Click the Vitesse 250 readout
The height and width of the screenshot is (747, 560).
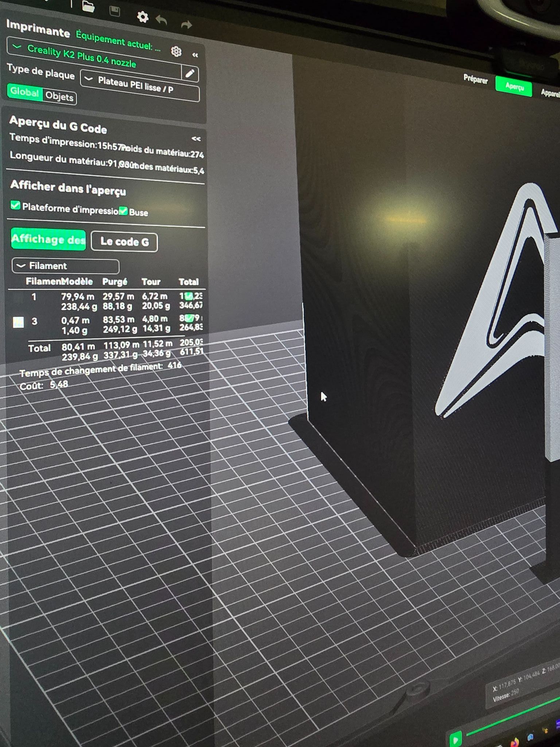[506, 695]
